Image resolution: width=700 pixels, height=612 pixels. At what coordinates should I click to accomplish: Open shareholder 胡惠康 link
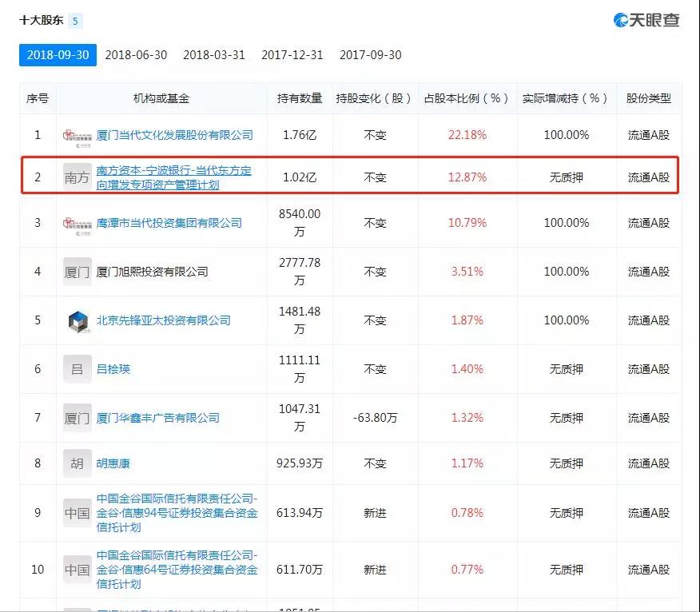pos(113,463)
